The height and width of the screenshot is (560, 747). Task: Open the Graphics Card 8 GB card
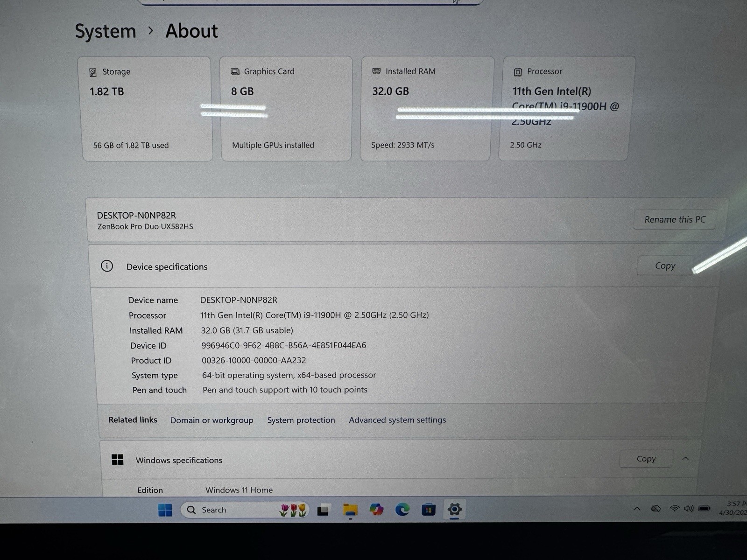[286, 109]
